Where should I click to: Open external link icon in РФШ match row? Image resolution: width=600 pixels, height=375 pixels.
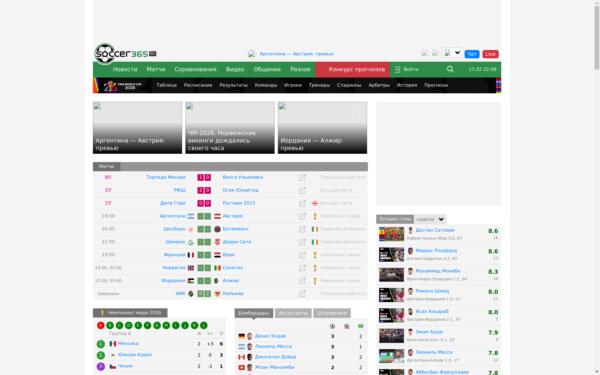302,190
